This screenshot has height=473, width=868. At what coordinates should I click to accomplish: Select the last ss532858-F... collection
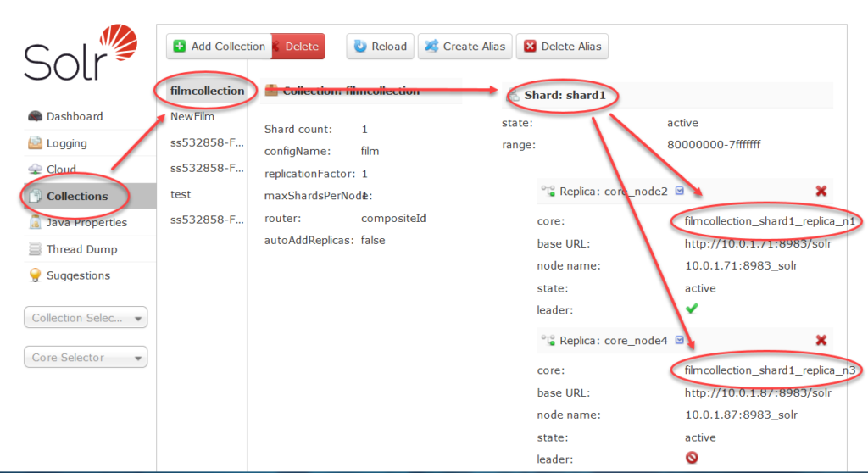pos(207,220)
